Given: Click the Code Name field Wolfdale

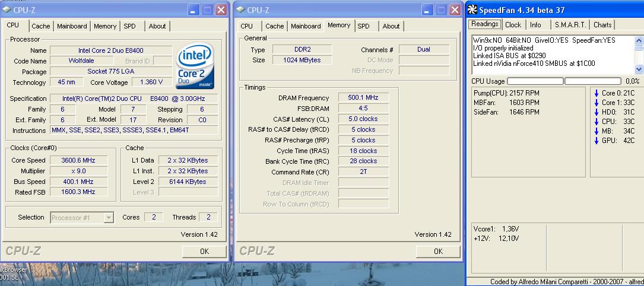Looking at the screenshot, I should pyautogui.click(x=81, y=61).
